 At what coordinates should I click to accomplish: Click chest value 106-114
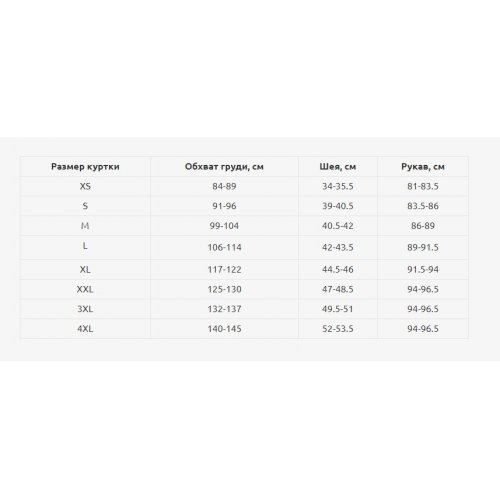224,248
